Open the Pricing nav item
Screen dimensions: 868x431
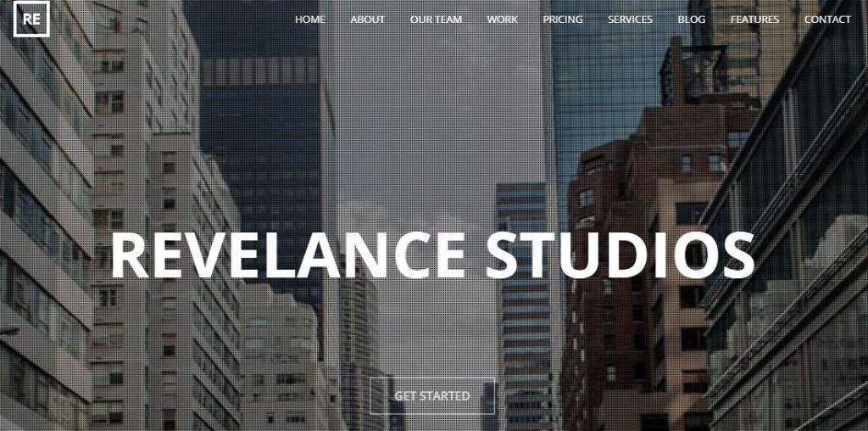(x=563, y=20)
